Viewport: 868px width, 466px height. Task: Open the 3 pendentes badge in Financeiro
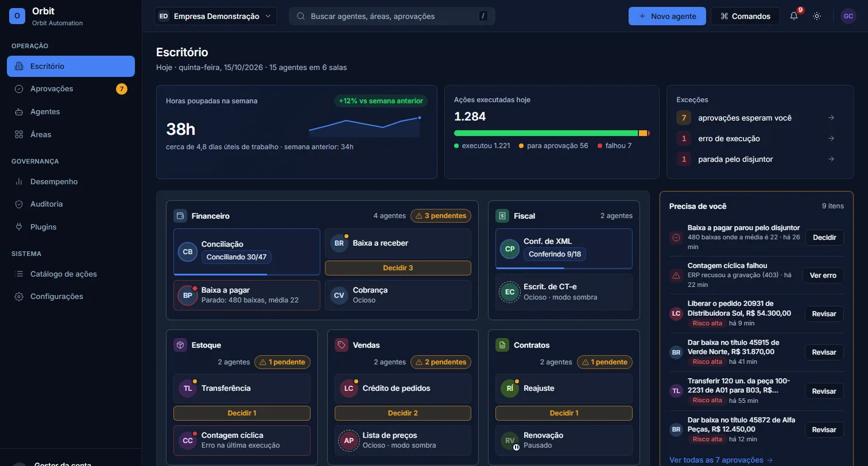click(x=441, y=216)
